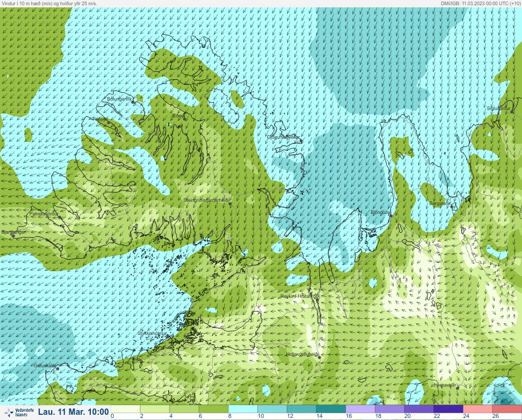522x420 pixels.
Task: Select the 10–12 m/s legend swatch
Action: click(272, 409)
